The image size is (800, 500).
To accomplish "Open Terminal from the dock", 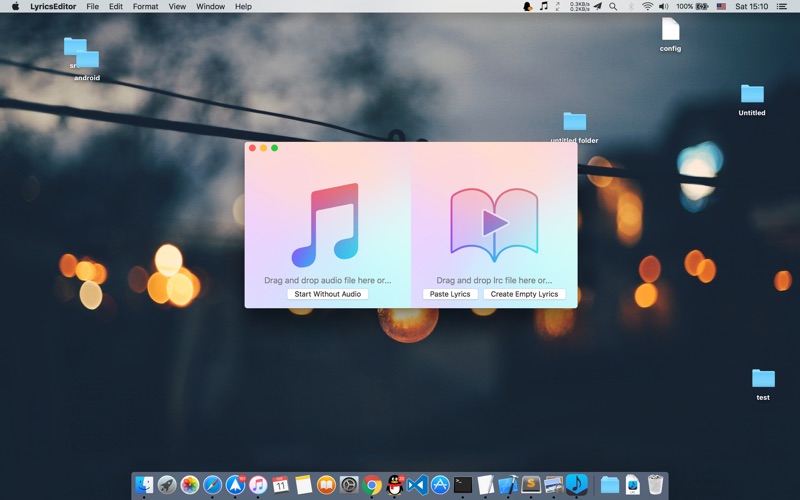I will [x=462, y=485].
